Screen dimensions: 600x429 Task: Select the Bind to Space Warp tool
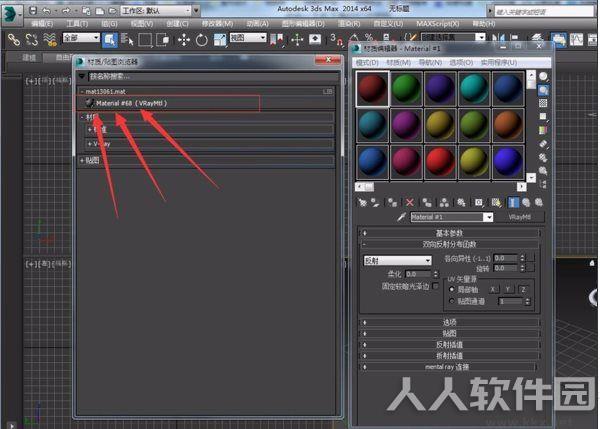50,39
